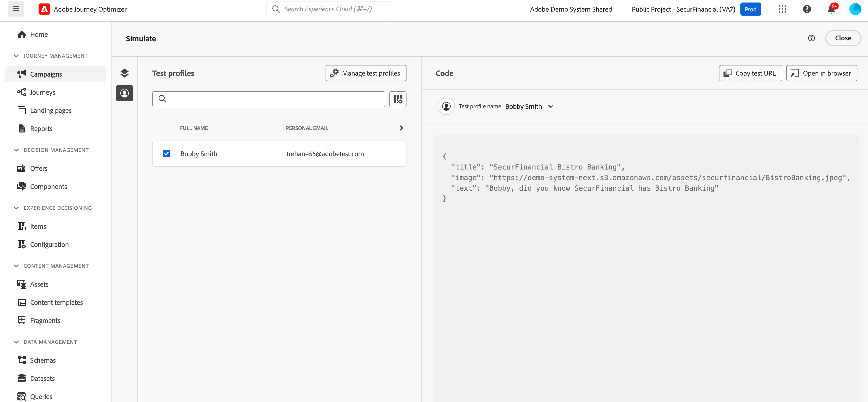This screenshot has height=402, width=868.
Task: Click the Offers sidebar icon
Action: [x=22, y=168]
